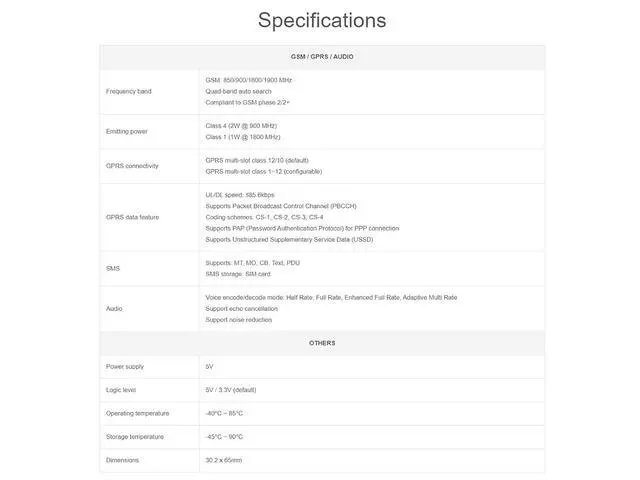Select the Class 4 (2W @ 900 MHz) line

pyautogui.click(x=241, y=126)
